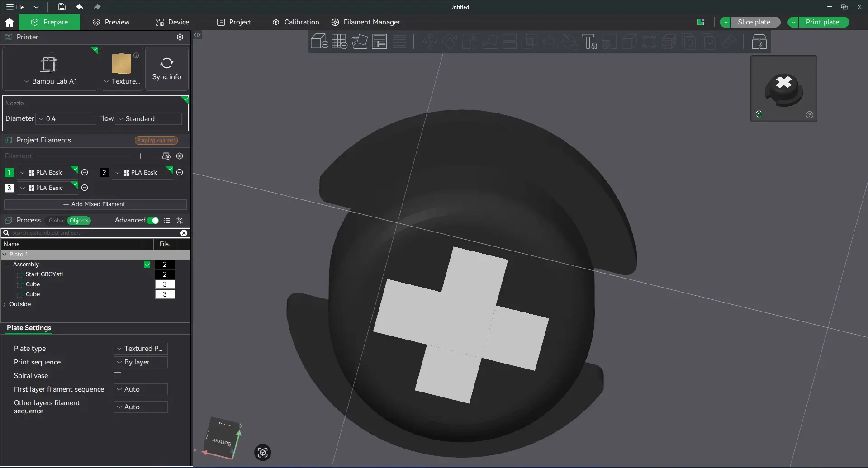Enable the Spiral vase checkbox

pyautogui.click(x=118, y=376)
